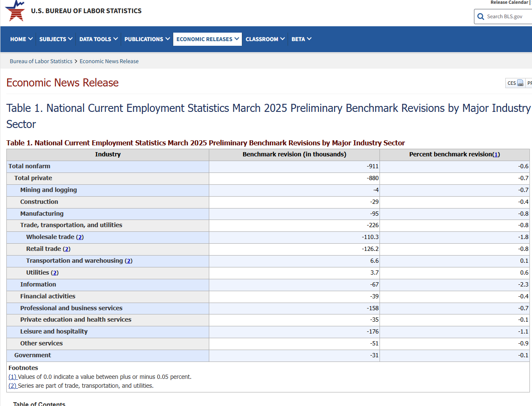This screenshot has width=532, height=406.
Task: Click footnote 2 link beside Utilities
Action: (x=55, y=273)
